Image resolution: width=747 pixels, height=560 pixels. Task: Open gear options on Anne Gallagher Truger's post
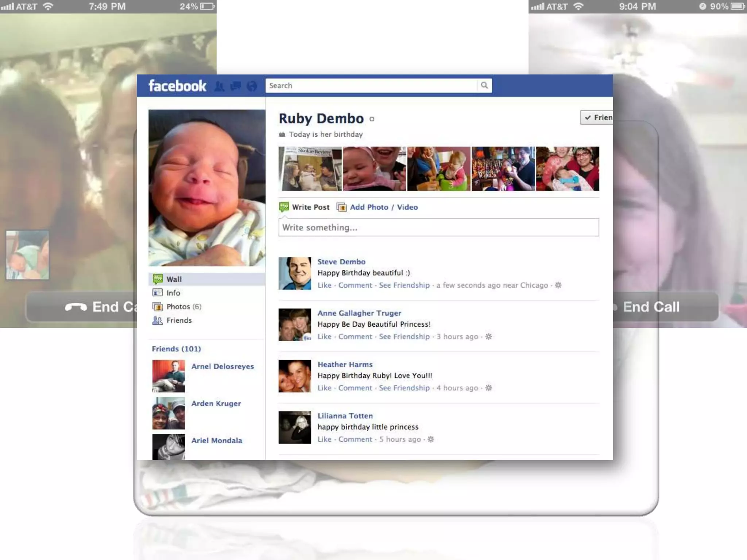(489, 337)
